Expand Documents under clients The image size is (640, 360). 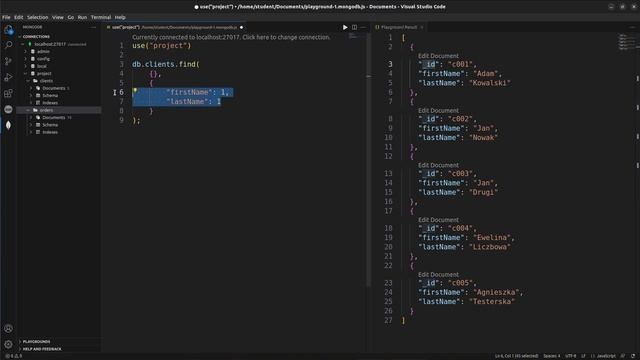(x=31, y=88)
